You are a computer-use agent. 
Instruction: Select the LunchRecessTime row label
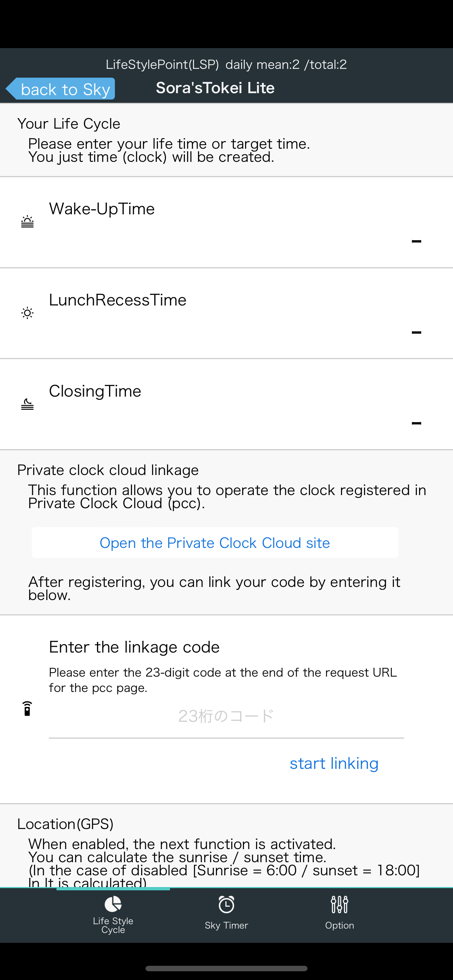point(118,300)
